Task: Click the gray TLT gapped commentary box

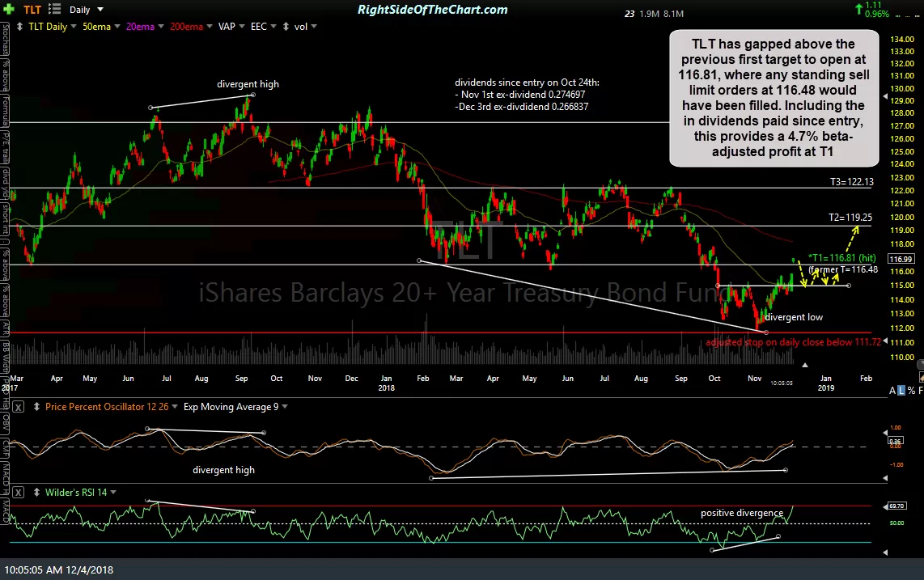Action: [x=774, y=98]
